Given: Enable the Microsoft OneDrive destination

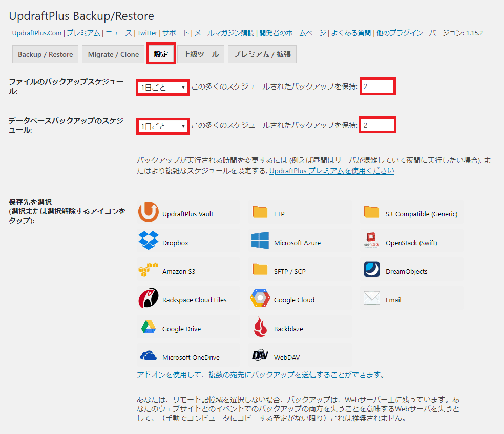Looking at the screenshot, I should pos(149,357).
